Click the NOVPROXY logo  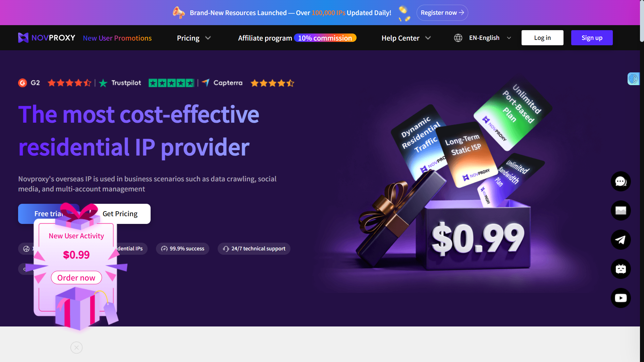pyautogui.click(x=47, y=38)
